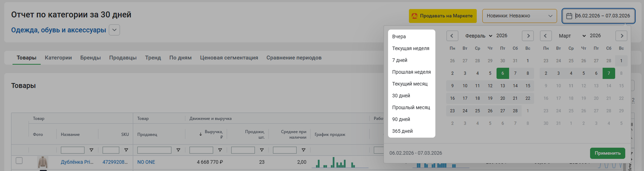Choose the 90 дней preset period
Screen dimensions: 644x171
pos(401,119)
